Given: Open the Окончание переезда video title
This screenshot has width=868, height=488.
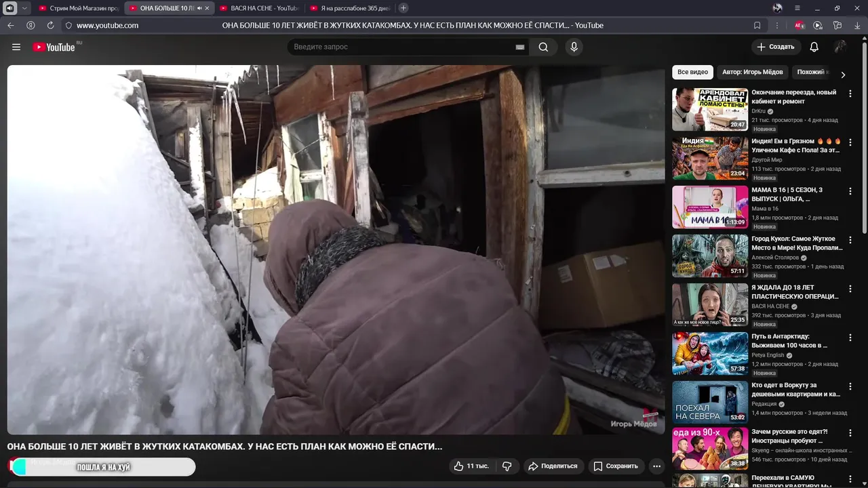Looking at the screenshot, I should pos(794,97).
